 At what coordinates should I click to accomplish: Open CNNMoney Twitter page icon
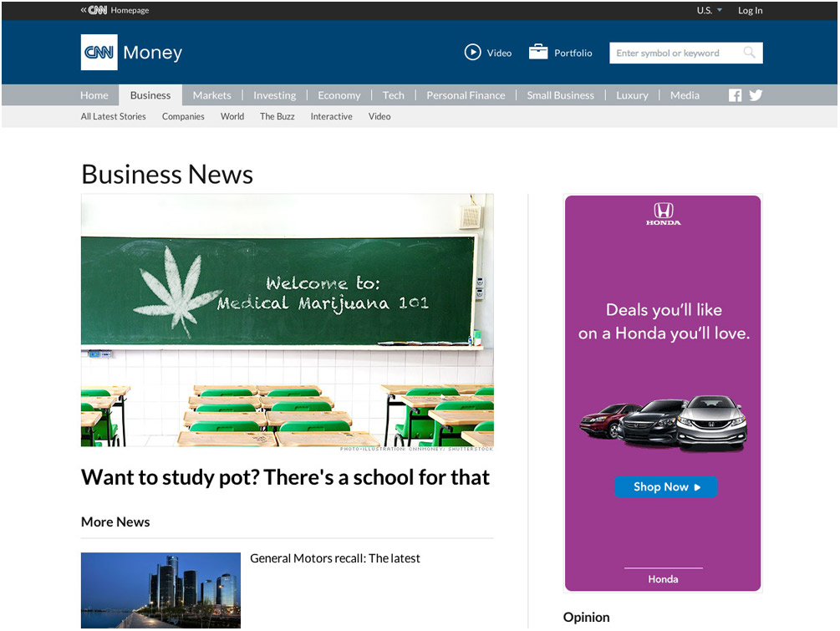pos(756,95)
